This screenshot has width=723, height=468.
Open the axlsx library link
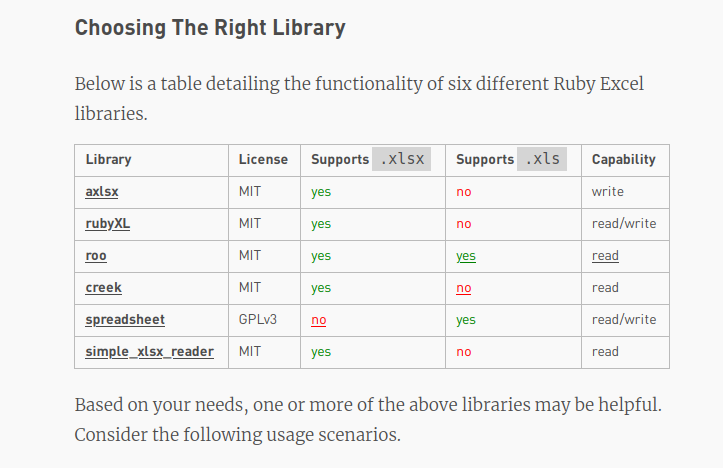102,191
